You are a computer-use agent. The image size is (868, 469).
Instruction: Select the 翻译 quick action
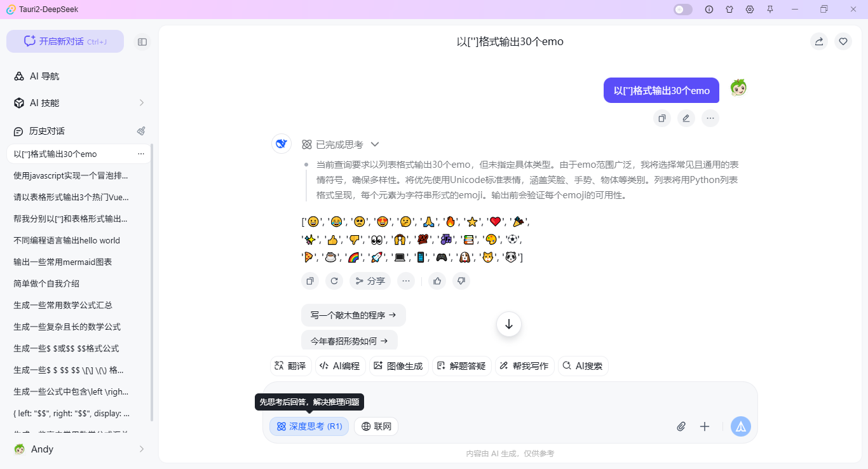(290, 366)
